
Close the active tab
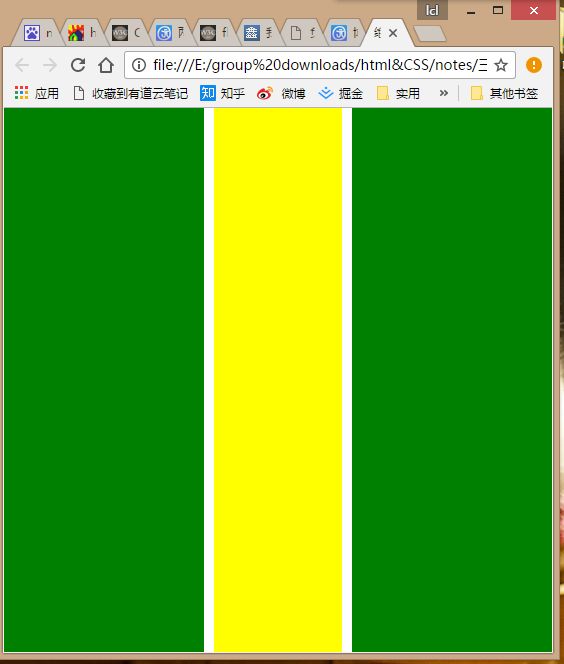click(393, 33)
